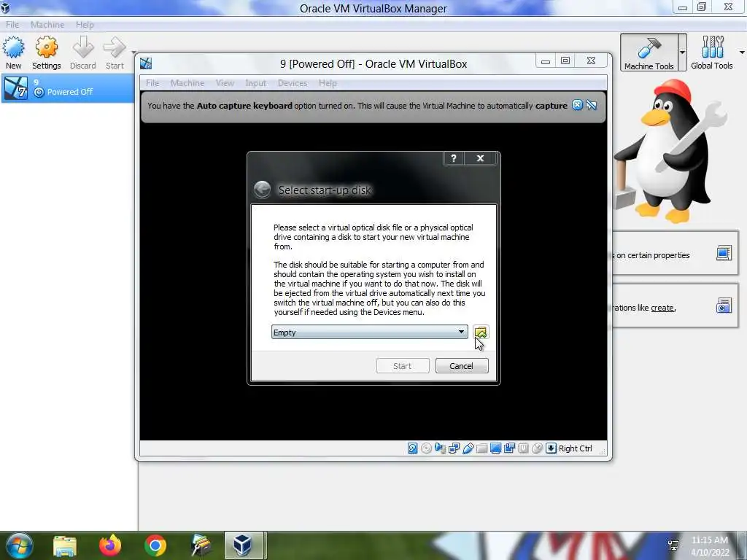Open the Empty start-up disk dropdown
The height and width of the screenshot is (560, 747).
(369, 332)
